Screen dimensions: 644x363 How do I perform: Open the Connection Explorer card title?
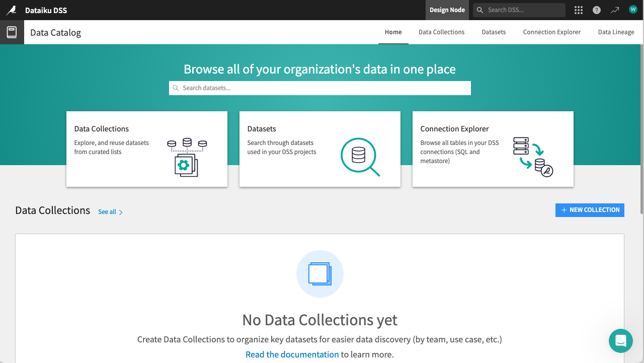pos(455,129)
